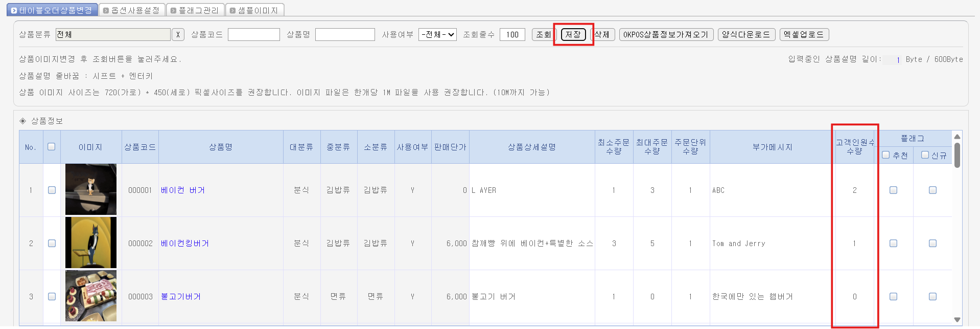The width and height of the screenshot is (980, 329).
Task: Check the 추천 flag header checkbox
Action: [886, 155]
